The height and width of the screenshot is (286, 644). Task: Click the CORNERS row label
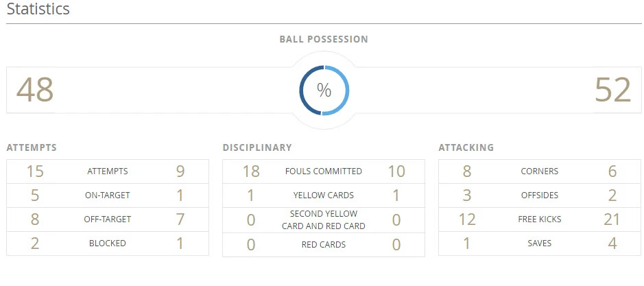coord(540,171)
